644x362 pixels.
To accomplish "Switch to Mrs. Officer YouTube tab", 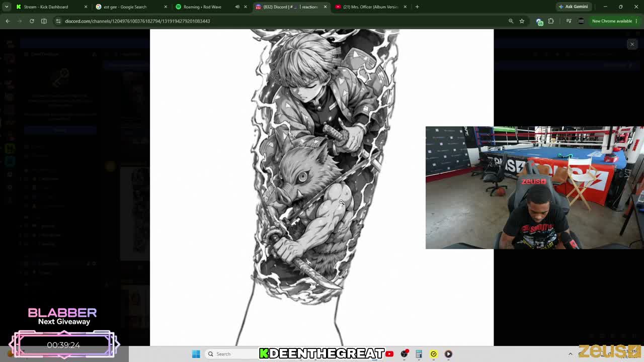I will 370,7.
